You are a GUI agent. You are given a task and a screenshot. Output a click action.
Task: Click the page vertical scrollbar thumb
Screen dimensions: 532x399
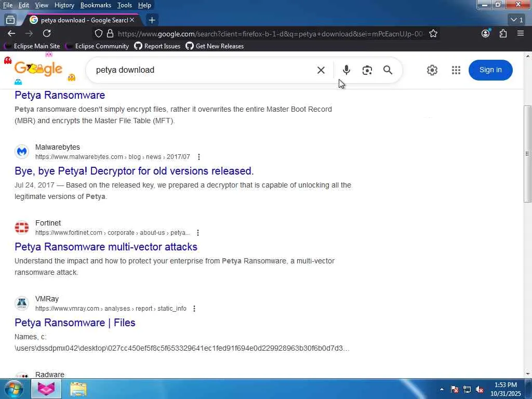coord(527,154)
